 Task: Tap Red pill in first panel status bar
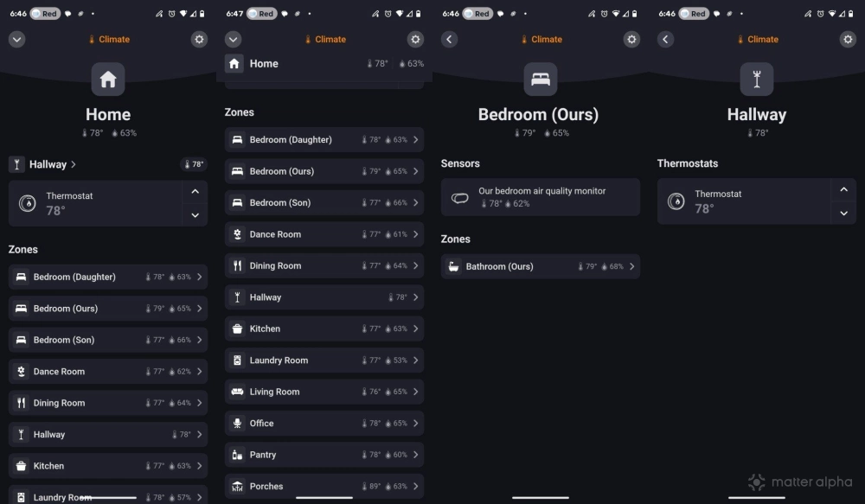(45, 13)
